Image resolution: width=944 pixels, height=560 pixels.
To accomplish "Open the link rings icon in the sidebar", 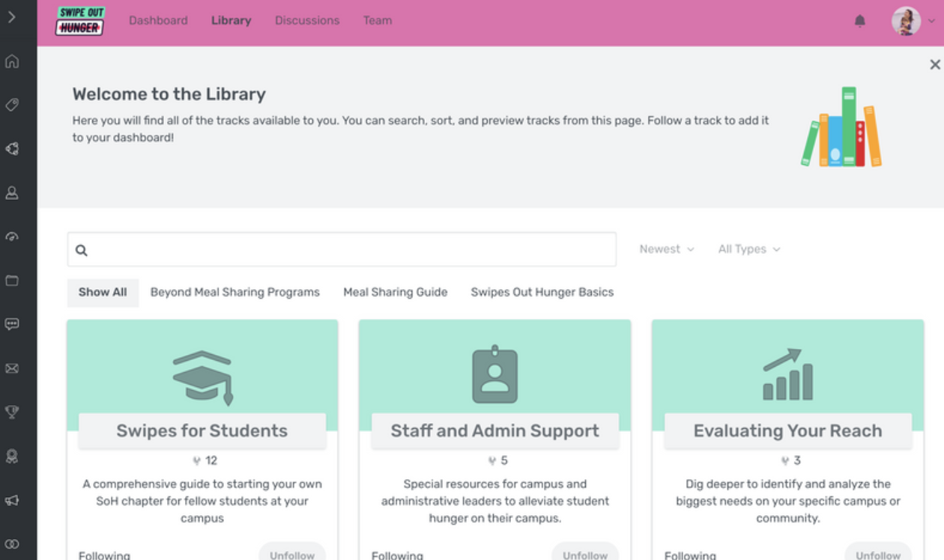I will coord(12,544).
